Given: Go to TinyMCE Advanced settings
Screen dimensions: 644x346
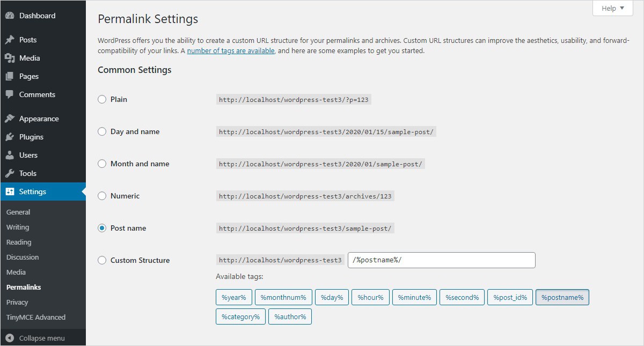Looking at the screenshot, I should point(36,317).
